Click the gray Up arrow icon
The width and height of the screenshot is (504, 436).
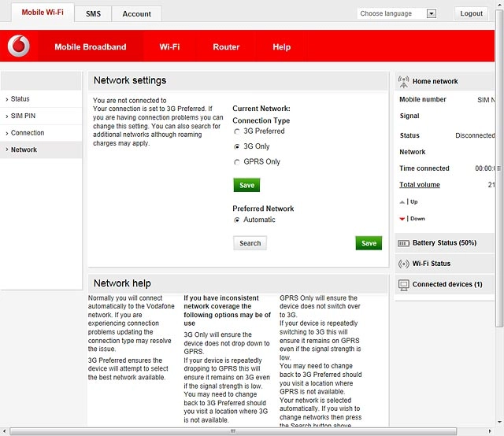coord(402,202)
